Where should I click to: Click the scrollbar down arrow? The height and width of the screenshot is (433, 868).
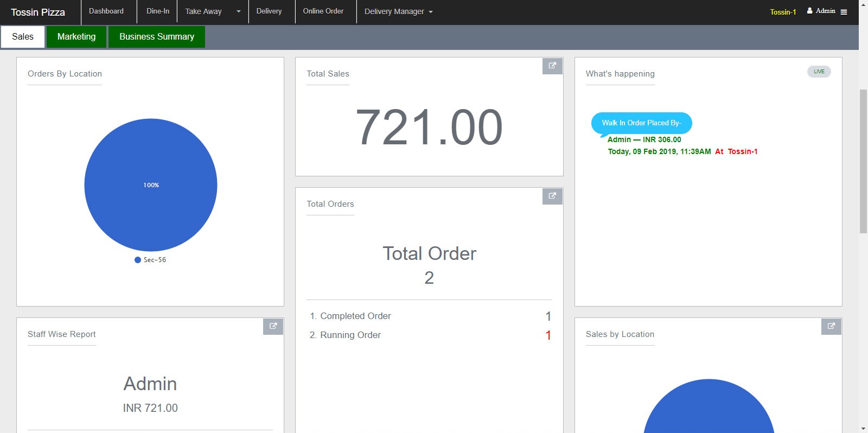point(863,428)
